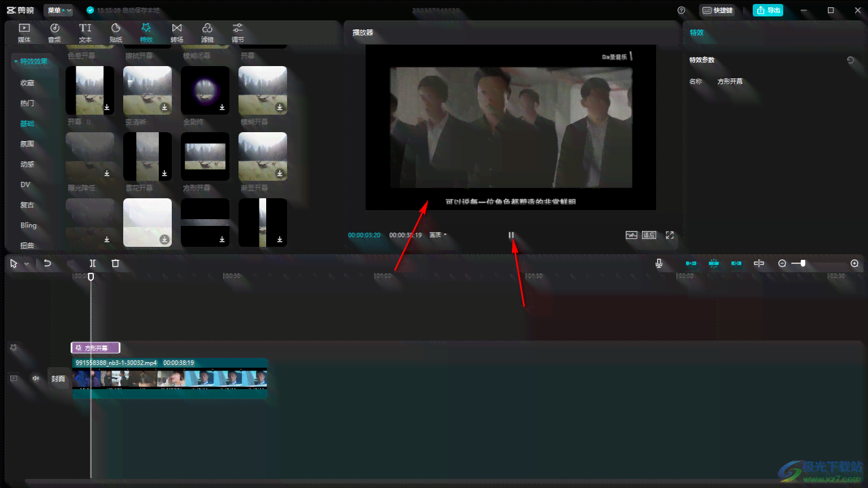Screen dimensions: 868x488
Task: Click the 封面 cover button
Action: (x=58, y=379)
